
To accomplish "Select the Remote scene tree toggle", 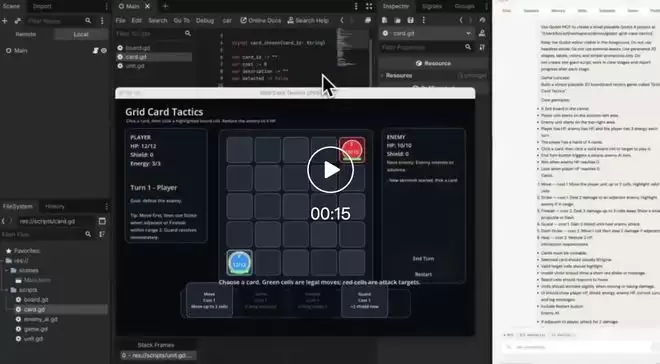I will (x=26, y=35).
